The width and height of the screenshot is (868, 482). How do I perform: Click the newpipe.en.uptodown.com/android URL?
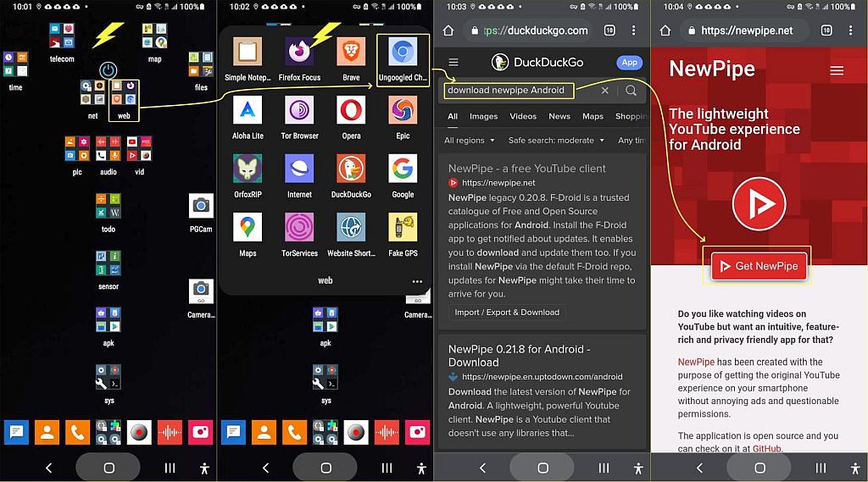pyautogui.click(x=542, y=377)
